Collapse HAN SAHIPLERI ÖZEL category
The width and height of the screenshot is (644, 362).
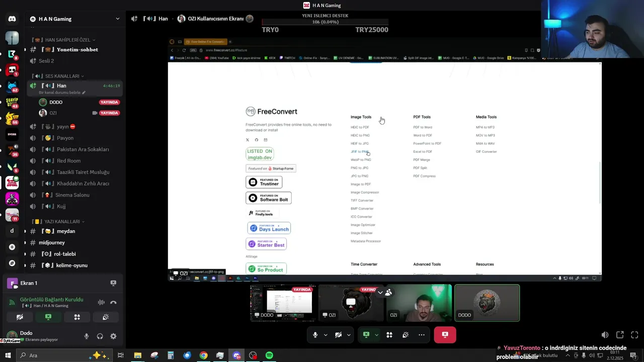63,40
